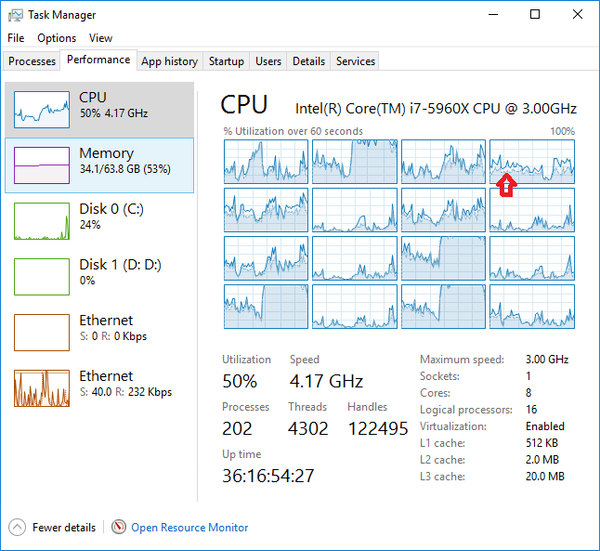Open Resource Monitor link
Screen dimensions: 600x551
click(189, 527)
